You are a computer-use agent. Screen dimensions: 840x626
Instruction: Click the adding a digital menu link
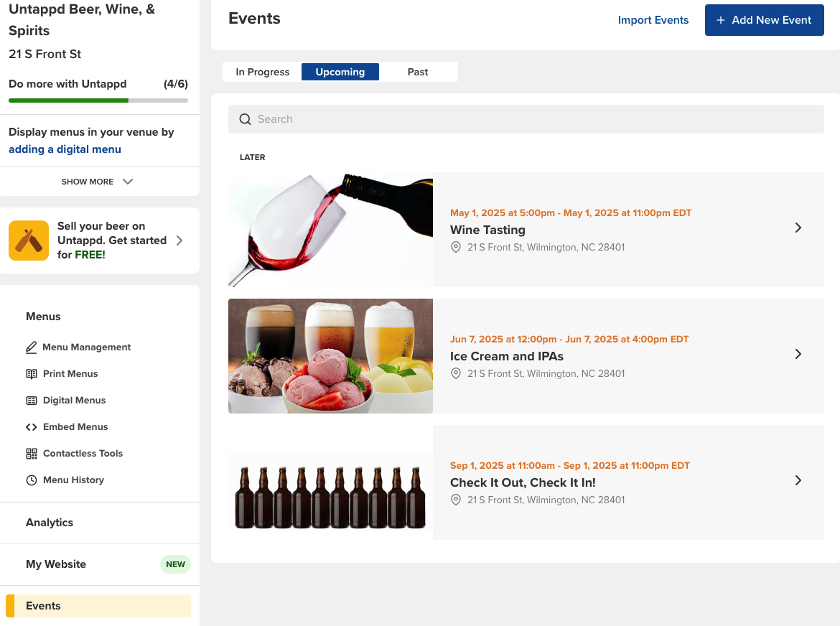(65, 149)
